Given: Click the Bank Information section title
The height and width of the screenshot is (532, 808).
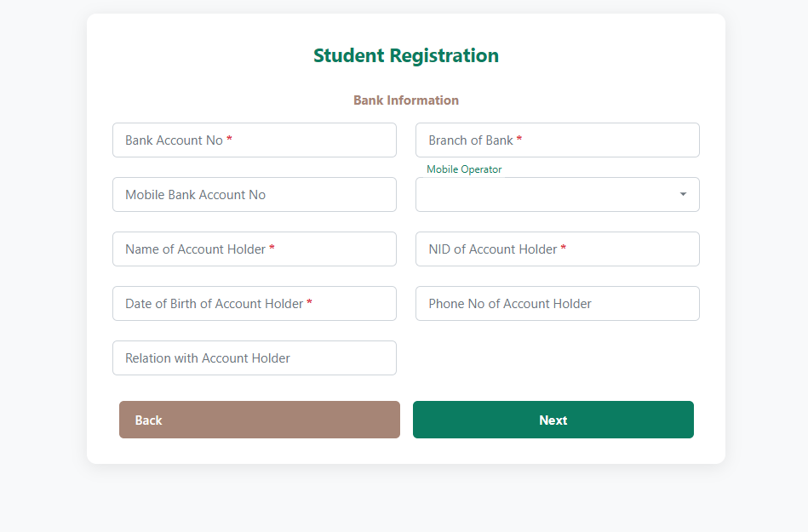Looking at the screenshot, I should (x=405, y=100).
